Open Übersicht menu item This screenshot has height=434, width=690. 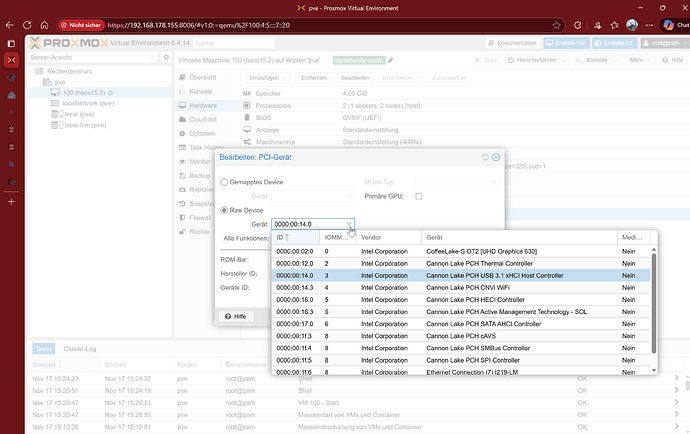click(202, 77)
